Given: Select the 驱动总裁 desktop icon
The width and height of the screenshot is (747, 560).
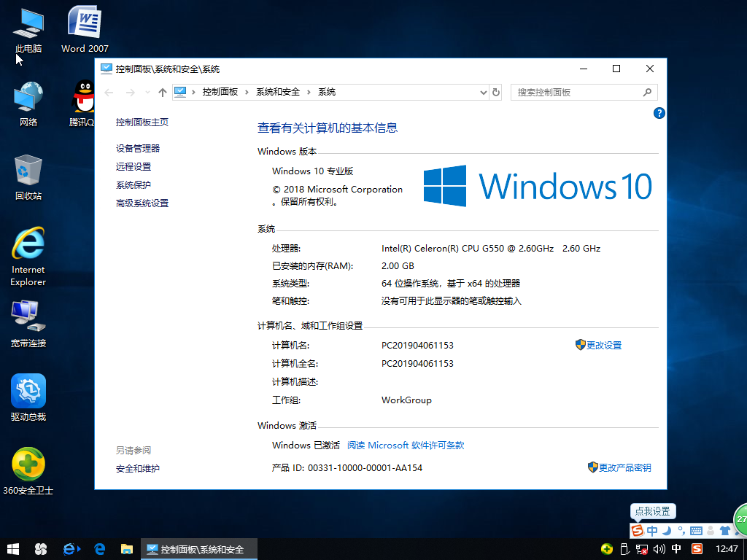Looking at the screenshot, I should (28, 398).
